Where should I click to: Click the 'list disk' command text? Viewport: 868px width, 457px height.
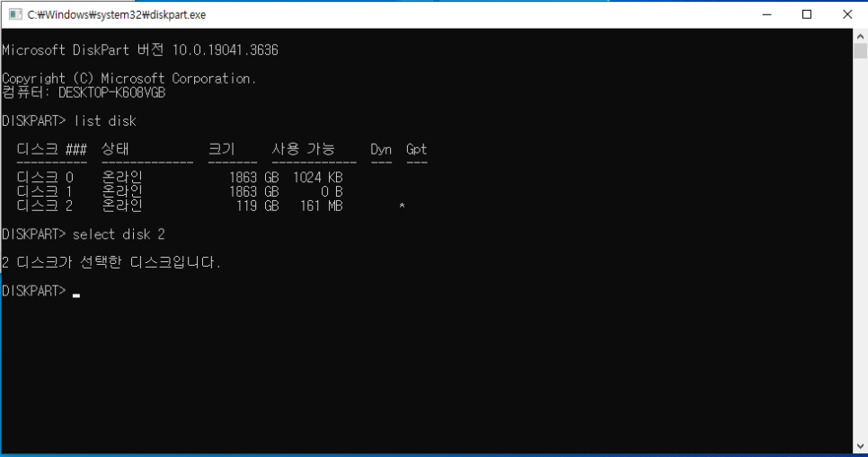coord(104,121)
